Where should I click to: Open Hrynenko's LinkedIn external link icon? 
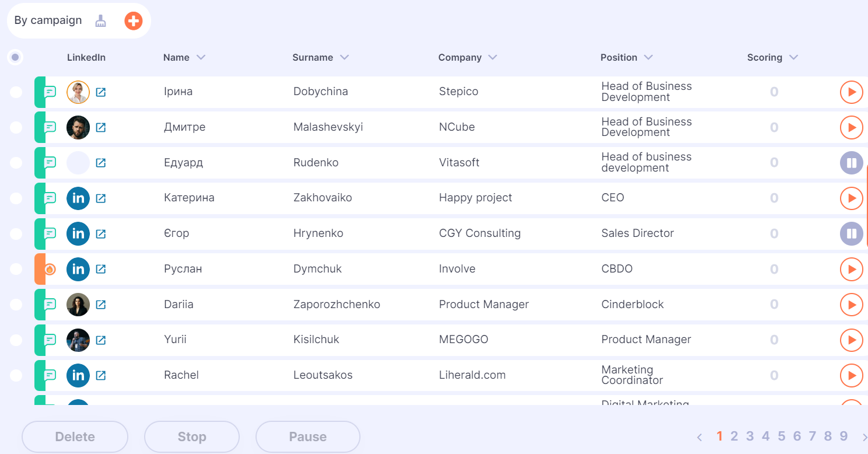(x=101, y=233)
